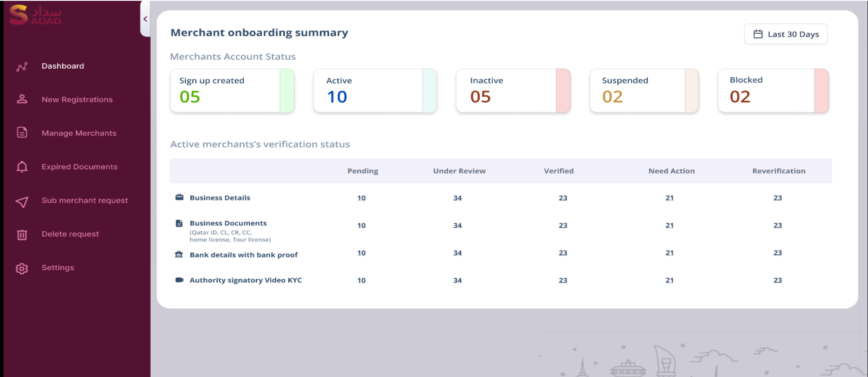Select the Dashboard analytics icon in sidebar
Screen dimensions: 868x377
point(21,66)
